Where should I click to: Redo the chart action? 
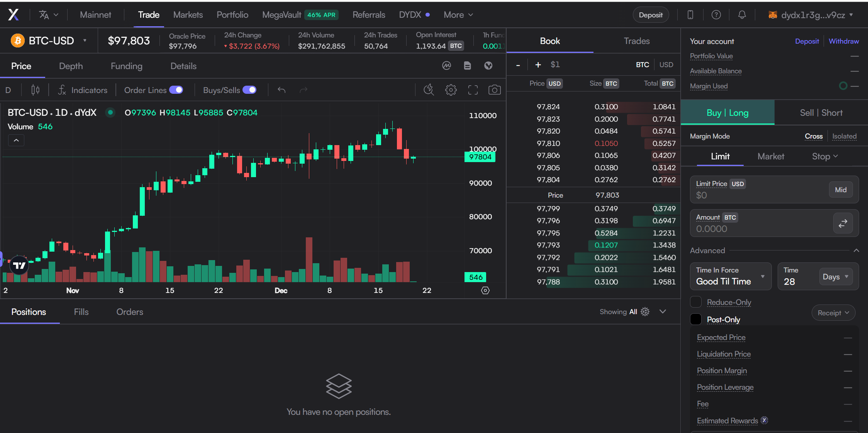coord(303,90)
